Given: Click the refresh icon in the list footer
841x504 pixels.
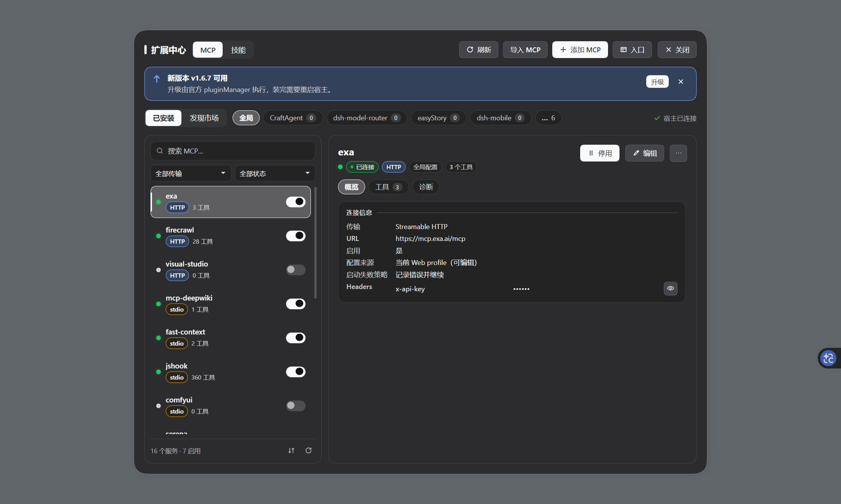Looking at the screenshot, I should tap(309, 451).
